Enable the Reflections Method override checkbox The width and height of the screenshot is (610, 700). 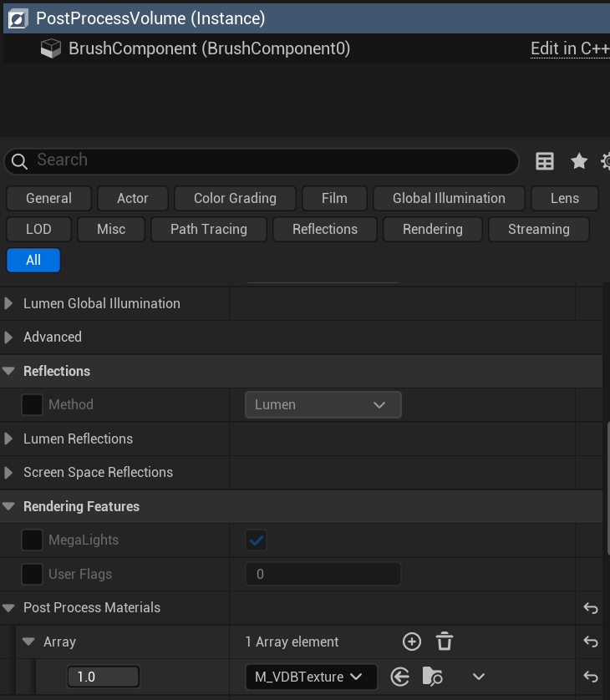[33, 405]
